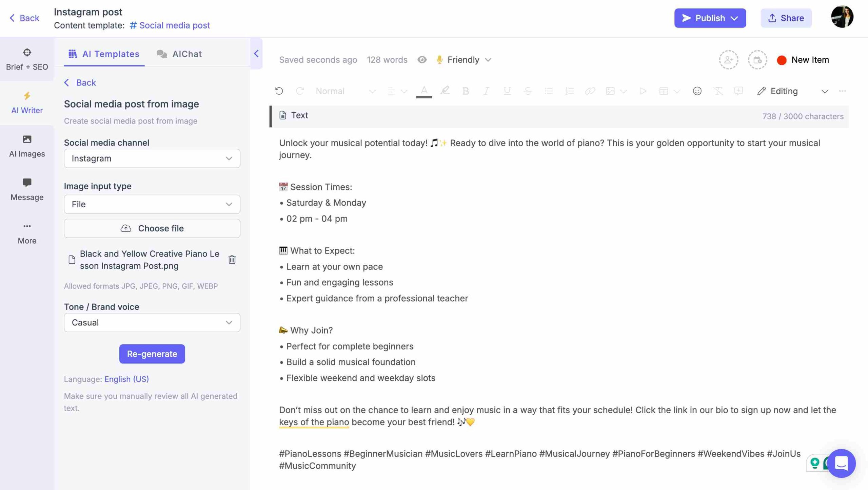The height and width of the screenshot is (490, 868).
Task: Toggle text visibility eye icon
Action: pyautogui.click(x=421, y=60)
